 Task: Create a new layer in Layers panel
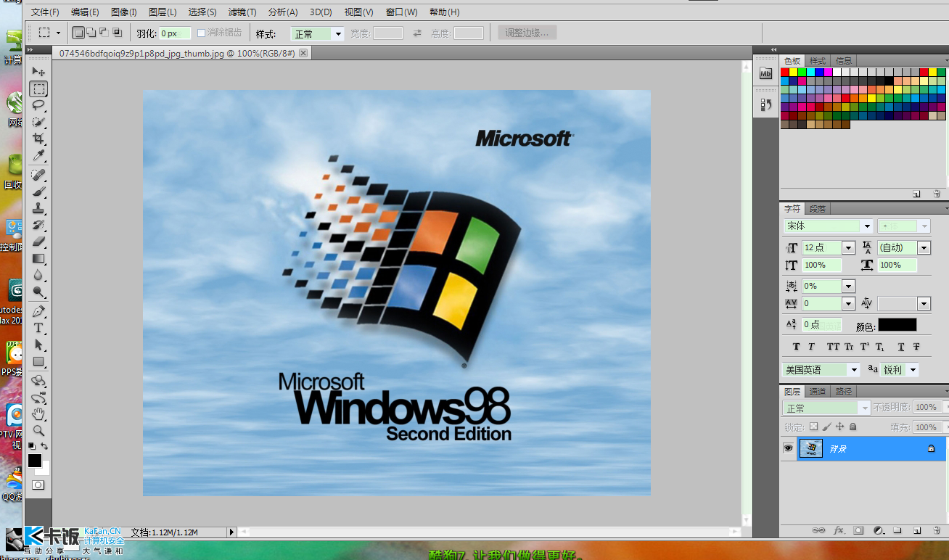pyautogui.click(x=916, y=530)
